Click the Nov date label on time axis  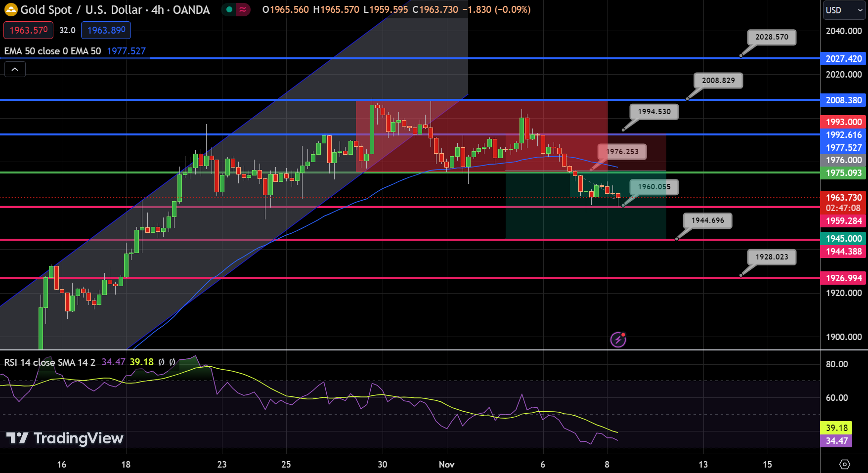(x=446, y=464)
